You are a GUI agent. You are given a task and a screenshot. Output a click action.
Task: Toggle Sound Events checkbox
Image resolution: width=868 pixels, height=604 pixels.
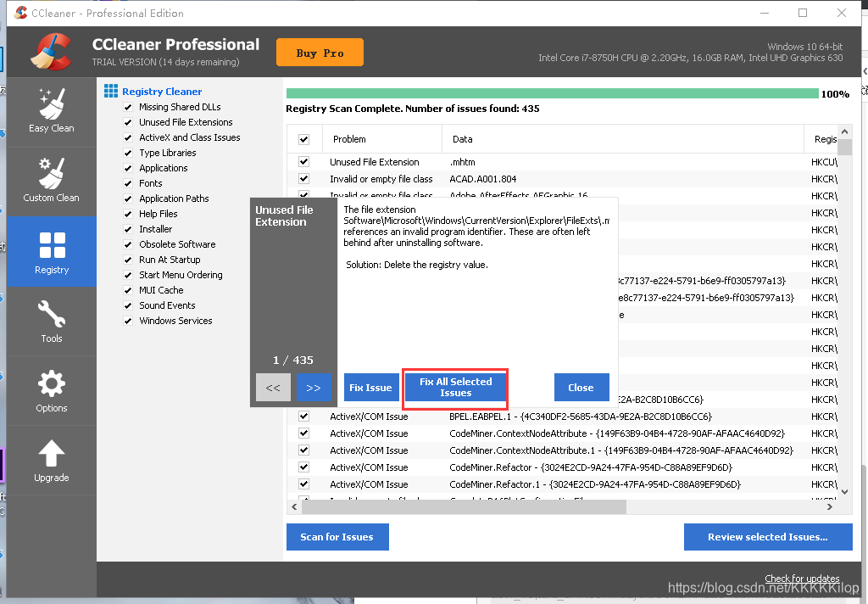tap(128, 305)
